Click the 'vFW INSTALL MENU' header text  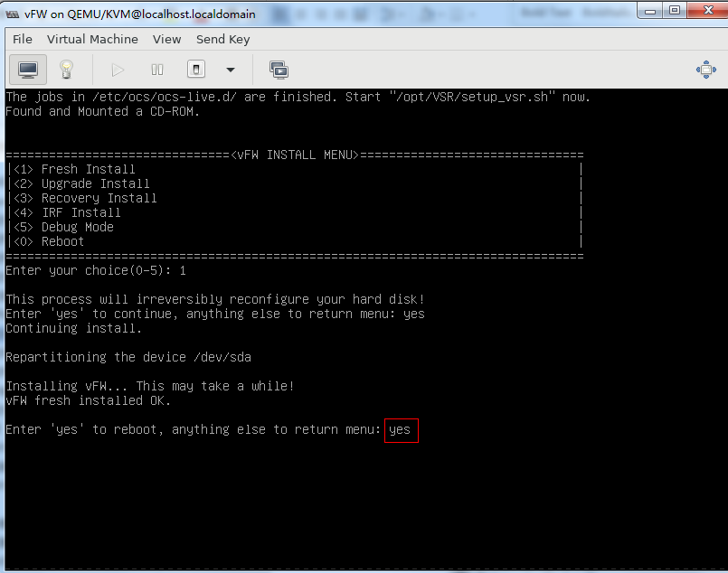[295, 155]
